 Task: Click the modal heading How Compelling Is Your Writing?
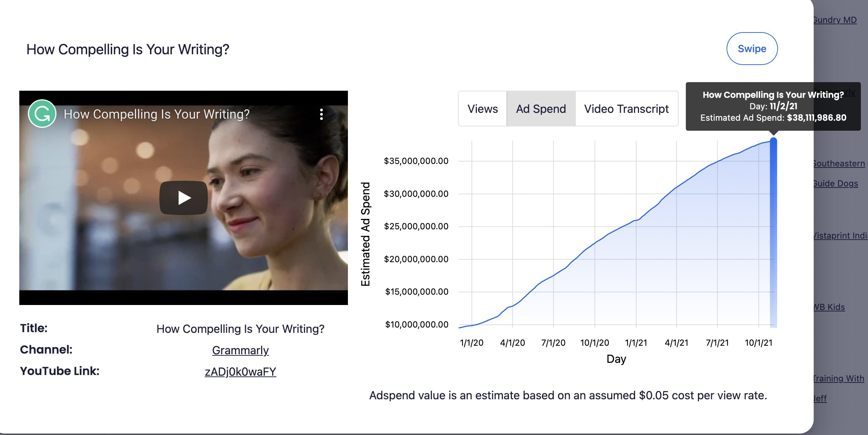(128, 50)
